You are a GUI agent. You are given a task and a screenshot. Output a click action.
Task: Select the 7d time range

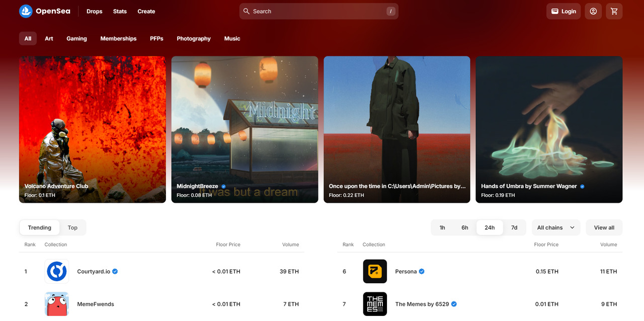pyautogui.click(x=514, y=227)
